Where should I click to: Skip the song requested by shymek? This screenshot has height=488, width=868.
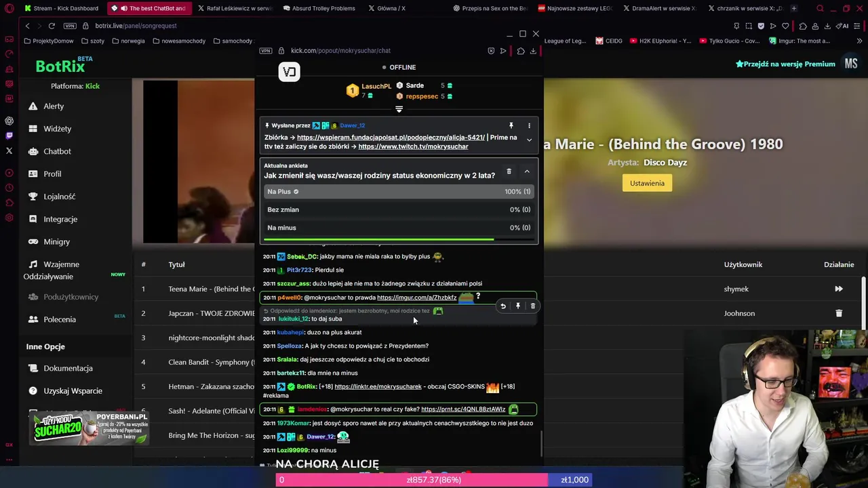tap(839, 289)
